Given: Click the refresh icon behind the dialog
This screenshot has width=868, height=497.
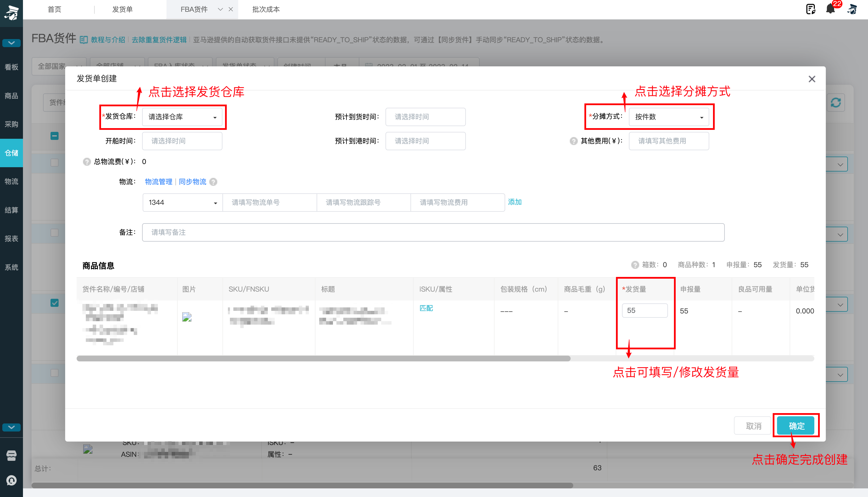Looking at the screenshot, I should coord(836,102).
